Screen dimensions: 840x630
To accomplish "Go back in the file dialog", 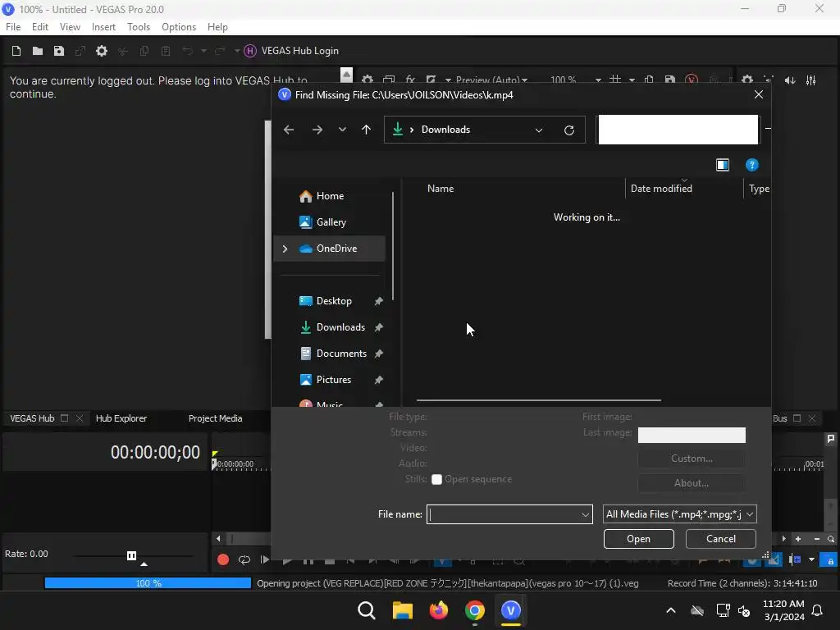I will (289, 130).
